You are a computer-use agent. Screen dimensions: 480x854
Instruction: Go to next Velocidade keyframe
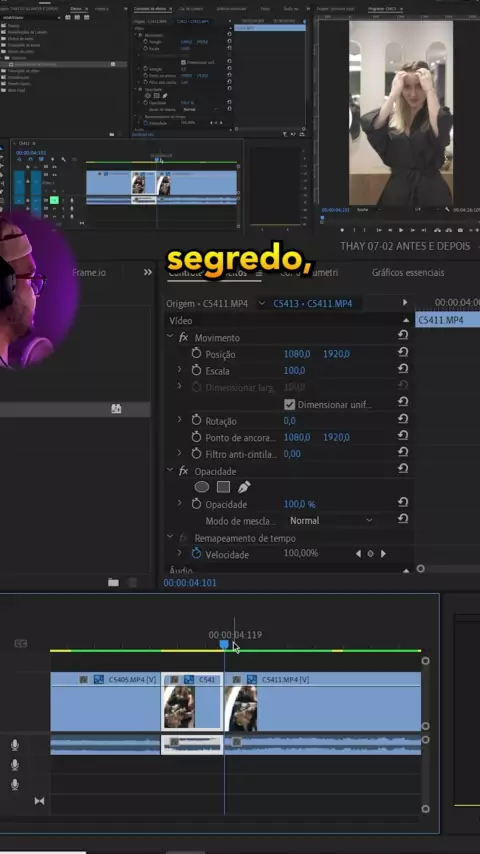383,554
